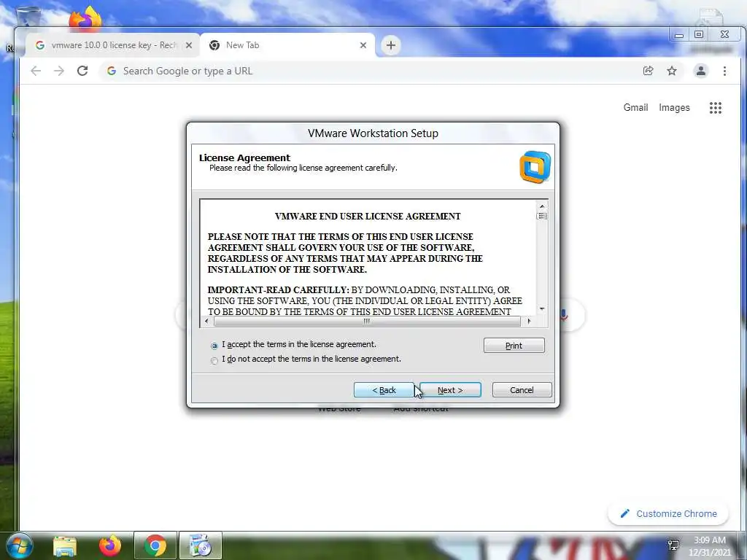Reload the page in Chrome
This screenshot has height=560, width=747.
pyautogui.click(x=82, y=71)
